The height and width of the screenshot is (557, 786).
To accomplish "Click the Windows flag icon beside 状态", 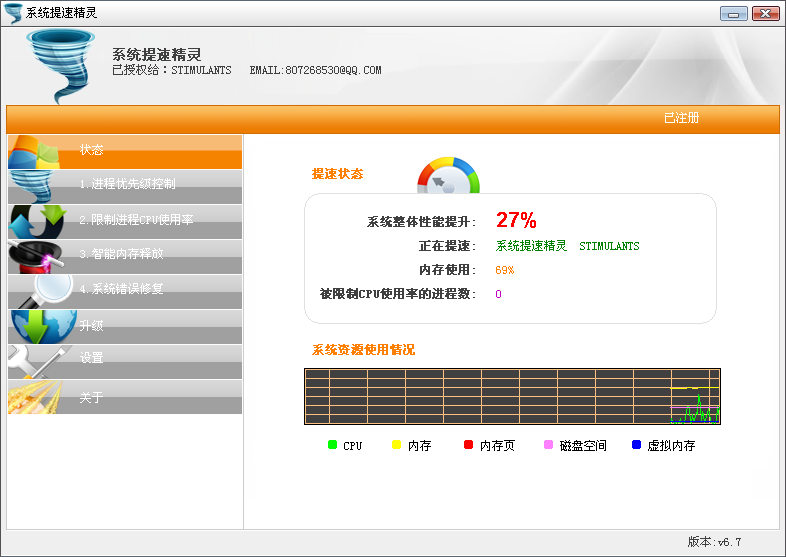I will pos(35,151).
